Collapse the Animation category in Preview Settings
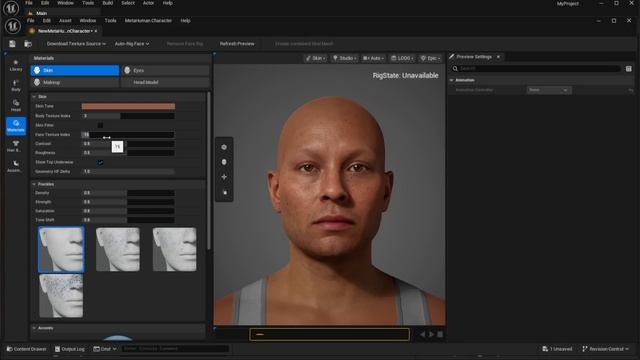The height and width of the screenshot is (360, 640). click(452, 80)
